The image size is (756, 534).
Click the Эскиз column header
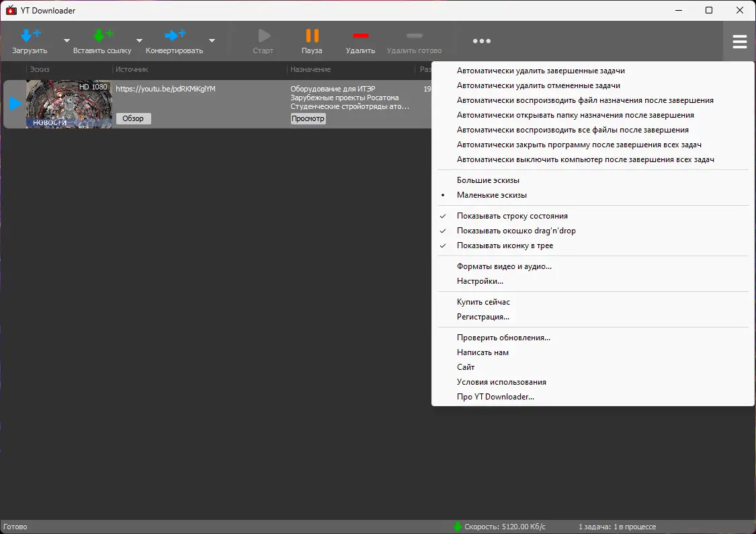point(40,69)
